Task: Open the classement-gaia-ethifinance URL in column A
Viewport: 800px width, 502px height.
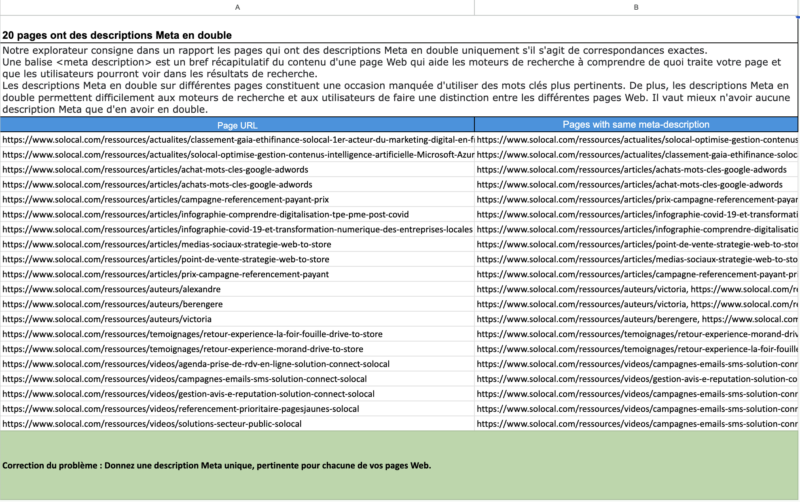Action: [x=237, y=140]
